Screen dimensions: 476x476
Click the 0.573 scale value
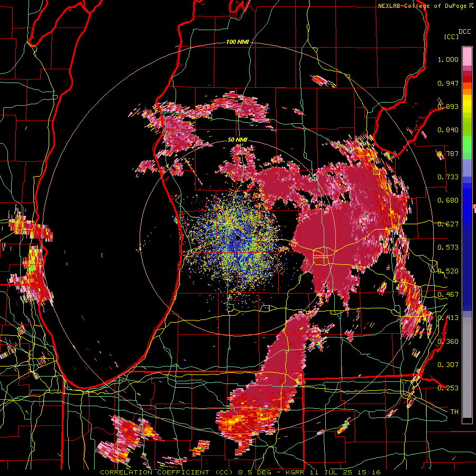pyautogui.click(x=448, y=248)
